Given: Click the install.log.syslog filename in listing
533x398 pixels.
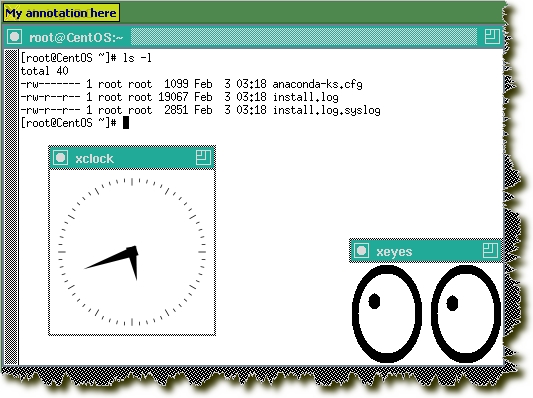Looking at the screenshot, I should pos(327,110).
